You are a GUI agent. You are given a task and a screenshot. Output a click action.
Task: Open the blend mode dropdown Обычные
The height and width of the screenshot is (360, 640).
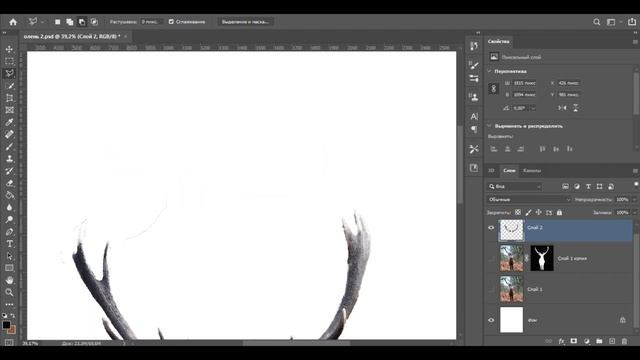point(529,200)
